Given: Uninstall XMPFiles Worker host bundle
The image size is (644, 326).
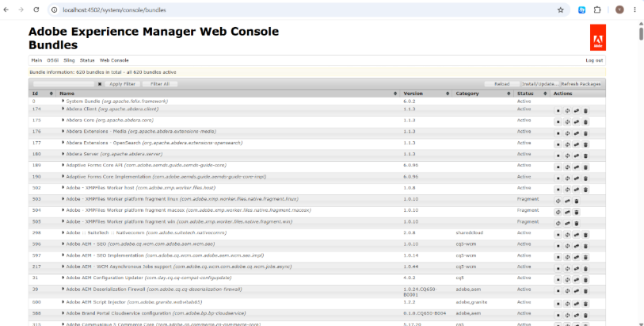Looking at the screenshot, I should [585, 190].
